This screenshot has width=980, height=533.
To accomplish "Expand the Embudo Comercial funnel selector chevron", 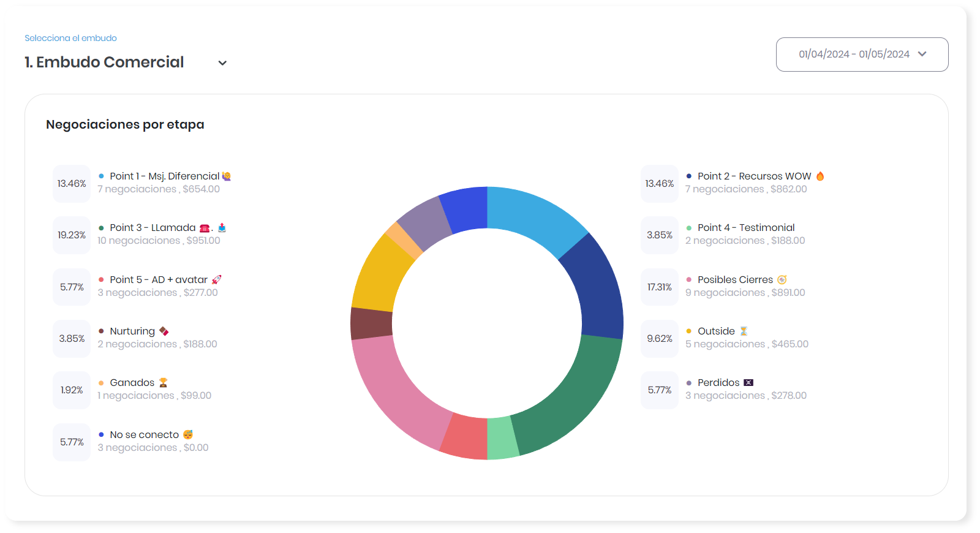I will click(x=222, y=63).
